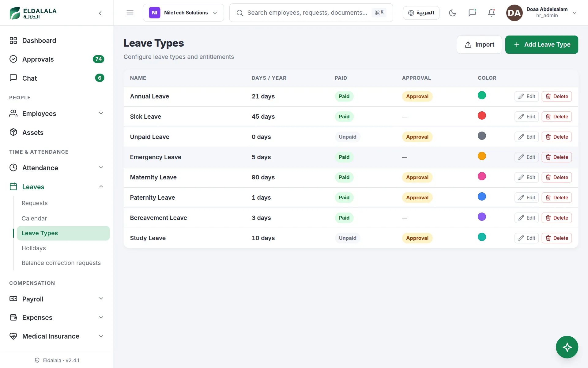Delete the Sick Leave row
588x368 pixels.
[556, 117]
